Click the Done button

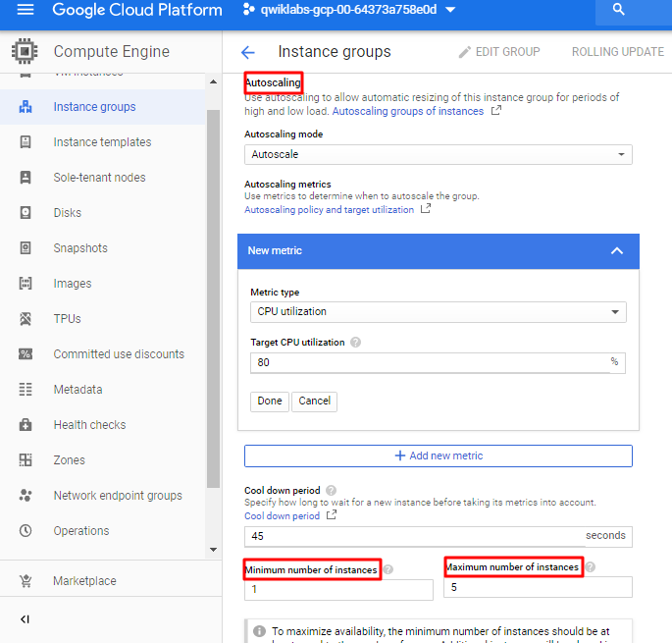point(270,402)
